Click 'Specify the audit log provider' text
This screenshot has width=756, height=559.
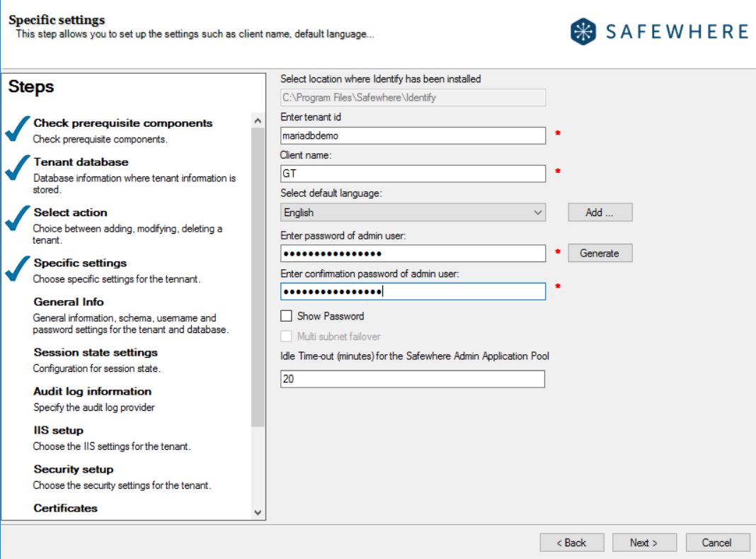pyautogui.click(x=94, y=407)
